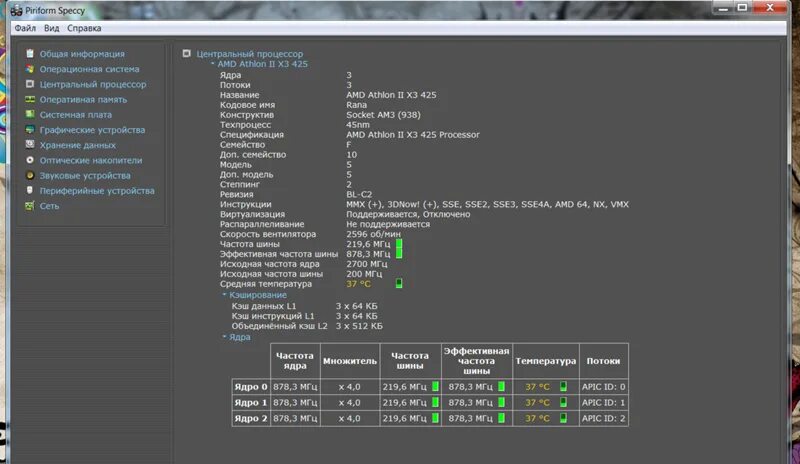Screen dimensions: 800x464
Task: Click Ядро 0 temperature indicator icon
Action: point(563,386)
